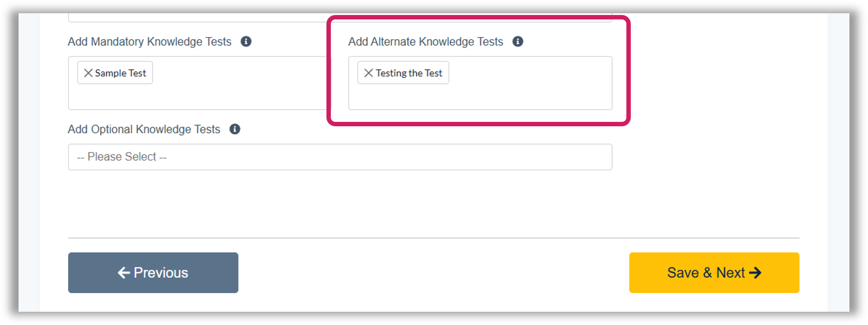Select the Sample Test tag text
Viewport: 868px width, 325px height.
point(120,73)
